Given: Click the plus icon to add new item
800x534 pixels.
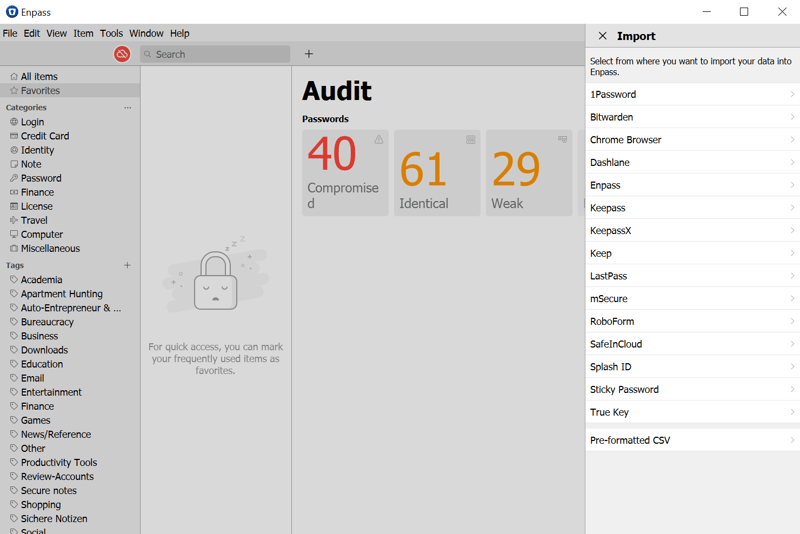Looking at the screenshot, I should click(x=309, y=54).
